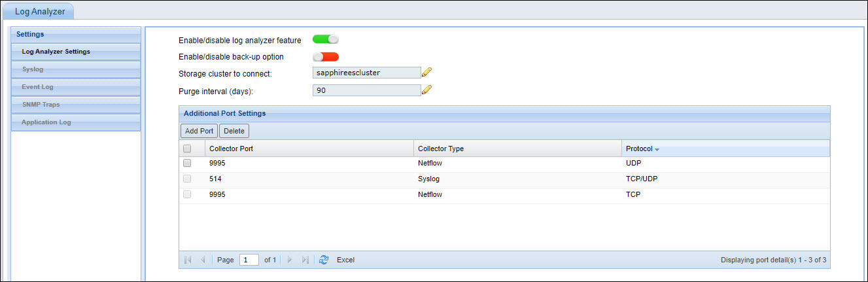Refresh the port settings grid

323,260
